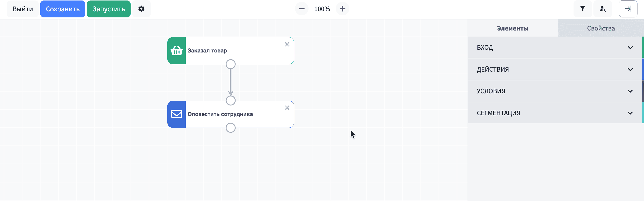
Task: Click output connector below Оповестить сотрудника
Action: [x=231, y=128]
